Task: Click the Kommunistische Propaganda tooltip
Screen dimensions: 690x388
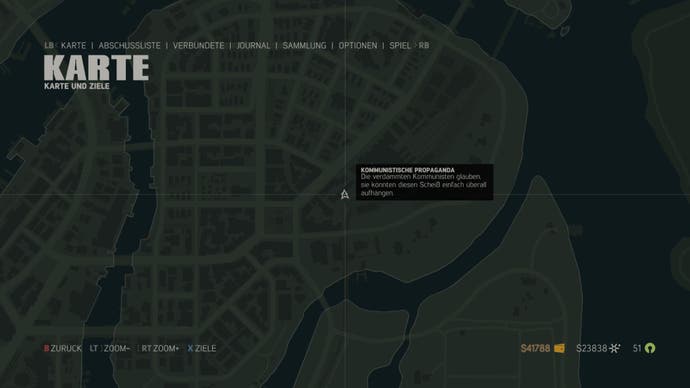Action: [x=425, y=182]
